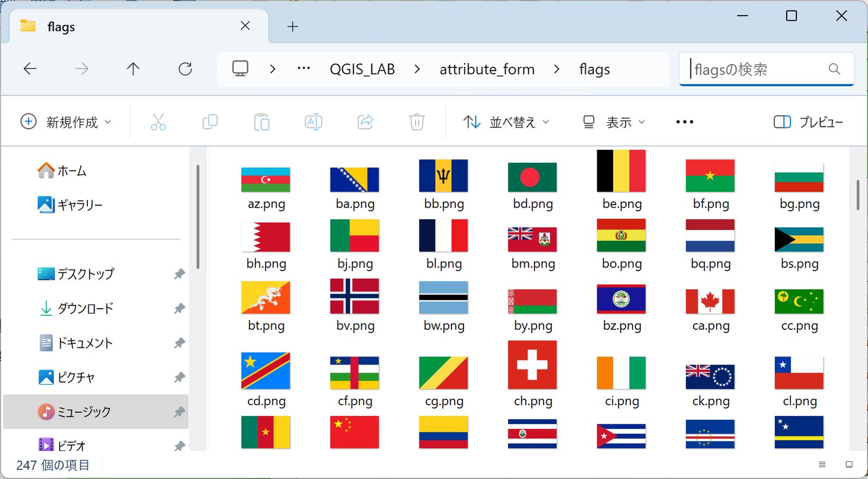Click the search magnifier icon
The width and height of the screenshot is (868, 479).
click(834, 69)
